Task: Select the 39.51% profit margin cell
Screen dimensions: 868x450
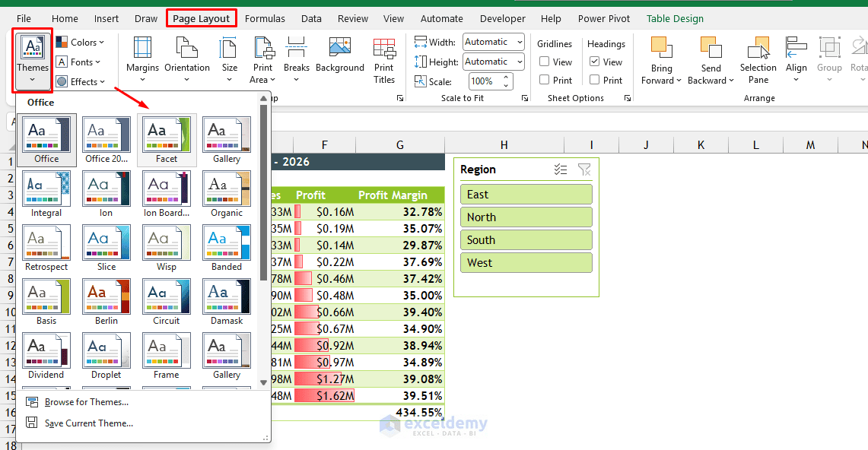Action: point(399,396)
